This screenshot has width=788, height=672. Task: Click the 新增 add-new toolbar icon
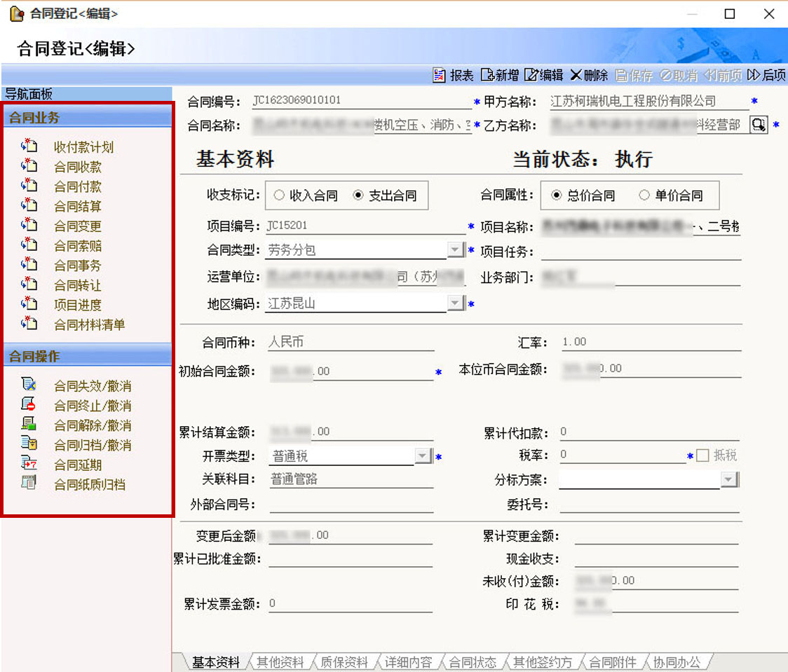pyautogui.click(x=487, y=76)
